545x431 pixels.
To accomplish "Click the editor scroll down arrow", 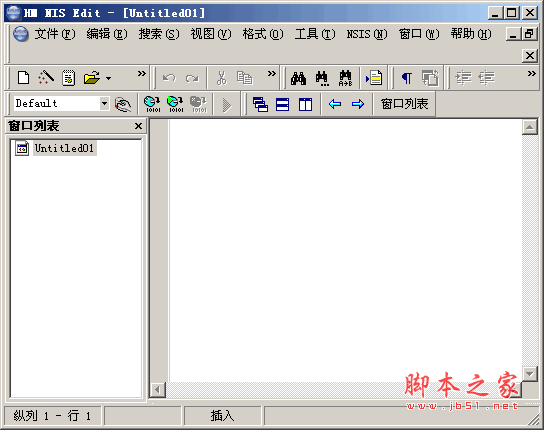I will pos(530,374).
